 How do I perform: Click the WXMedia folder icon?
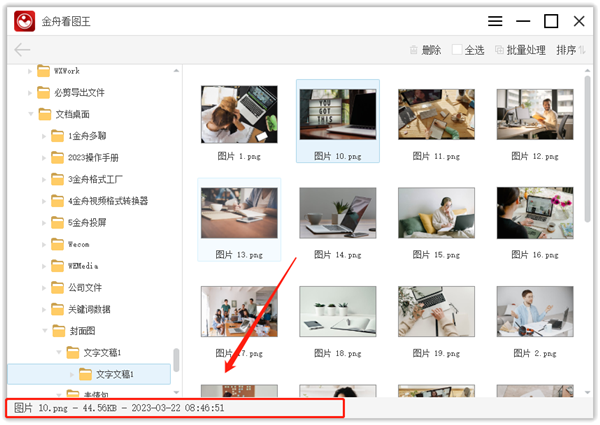(x=57, y=266)
